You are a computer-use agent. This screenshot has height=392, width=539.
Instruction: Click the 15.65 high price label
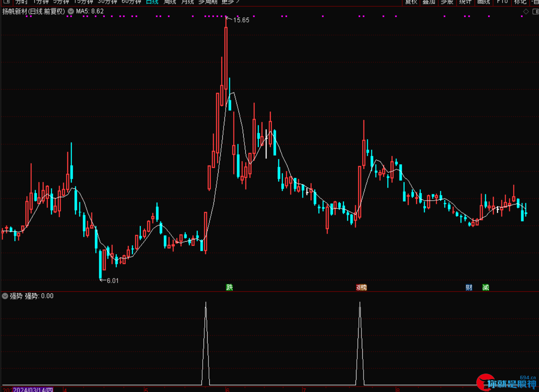click(x=241, y=20)
